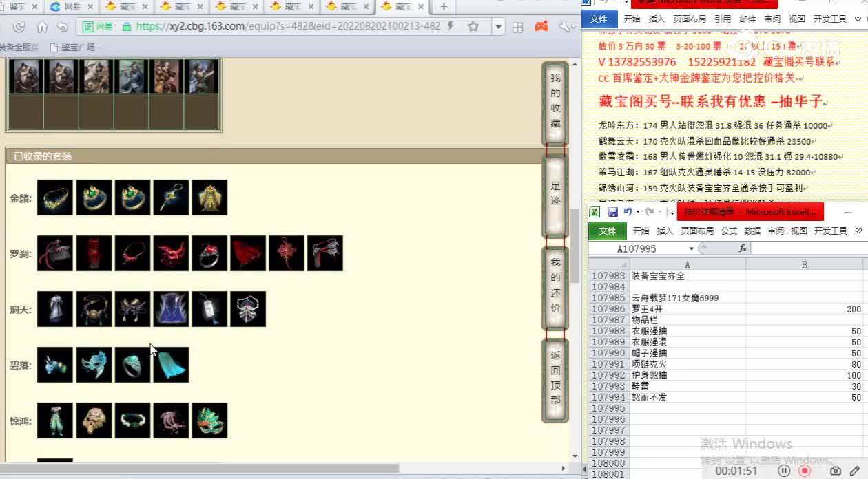
Task: Open the Excel 公式 ribbon tab
Action: pos(729,231)
